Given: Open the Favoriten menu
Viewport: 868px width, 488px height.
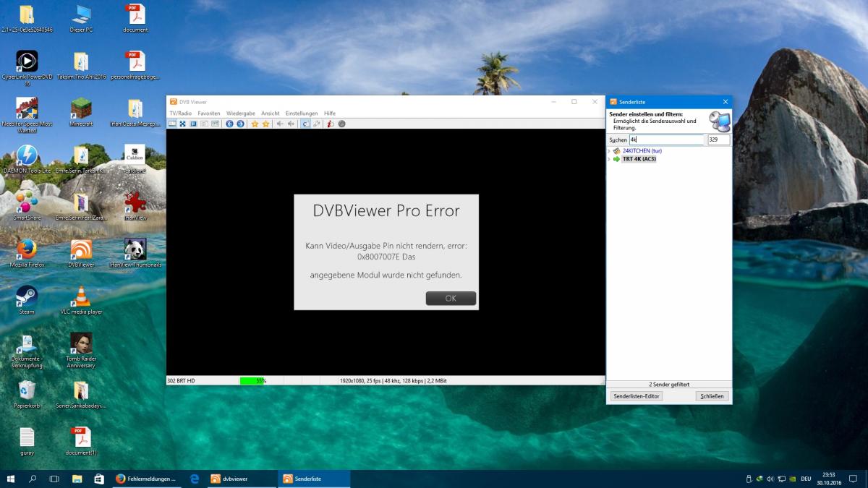Looking at the screenshot, I should (x=209, y=114).
